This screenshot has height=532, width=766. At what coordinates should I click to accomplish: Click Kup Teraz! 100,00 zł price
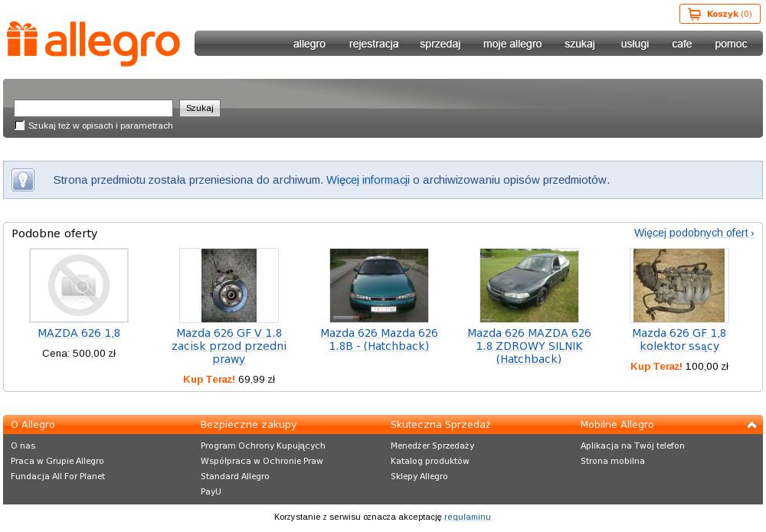679,366
